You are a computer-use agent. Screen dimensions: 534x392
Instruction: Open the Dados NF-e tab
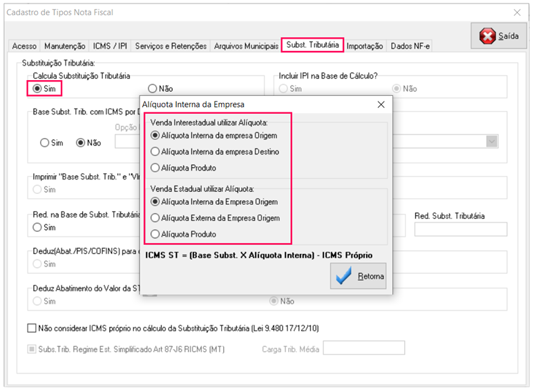click(x=410, y=46)
